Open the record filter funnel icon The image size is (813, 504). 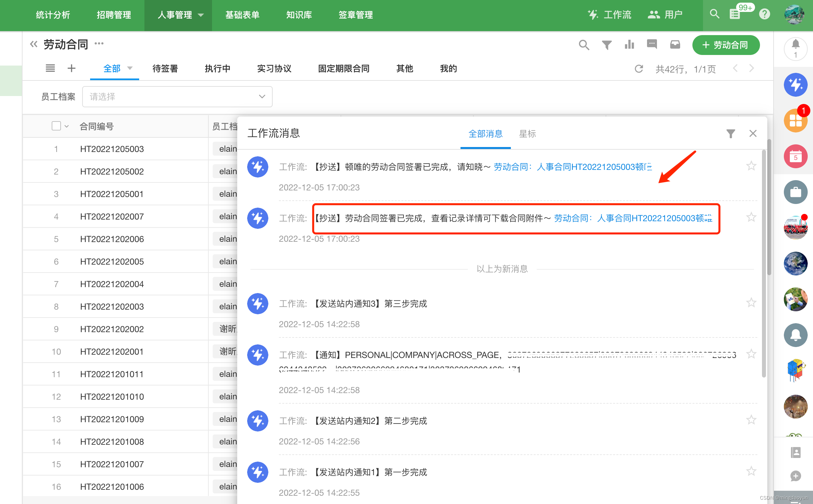click(x=607, y=45)
